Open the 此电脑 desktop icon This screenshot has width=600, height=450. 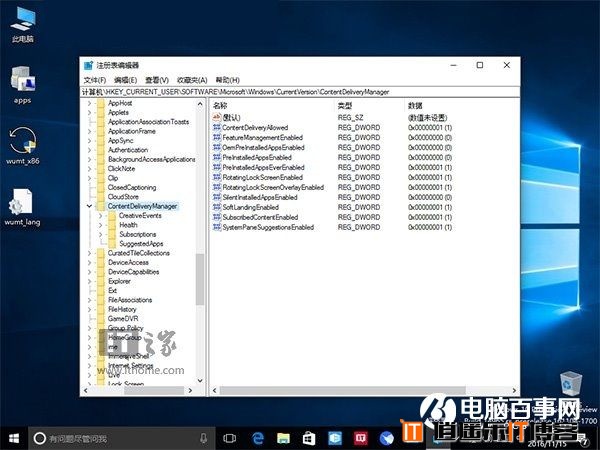tap(23, 25)
